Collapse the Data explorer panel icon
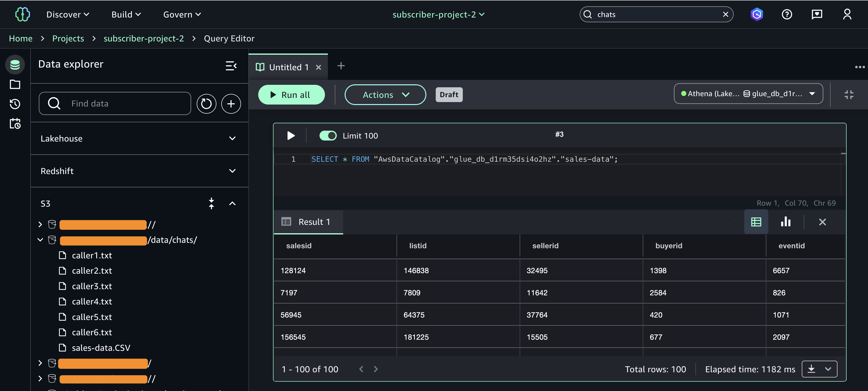The width and height of the screenshot is (868, 391). coord(231,65)
